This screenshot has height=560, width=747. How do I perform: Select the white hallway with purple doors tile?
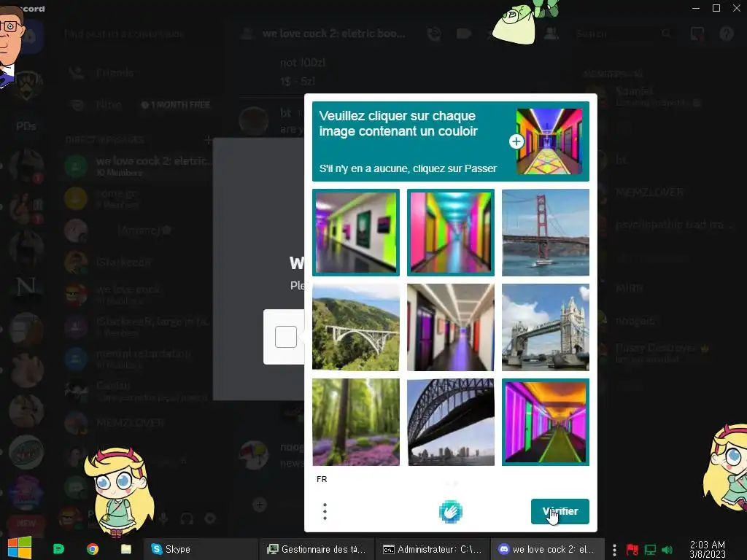pos(451,327)
